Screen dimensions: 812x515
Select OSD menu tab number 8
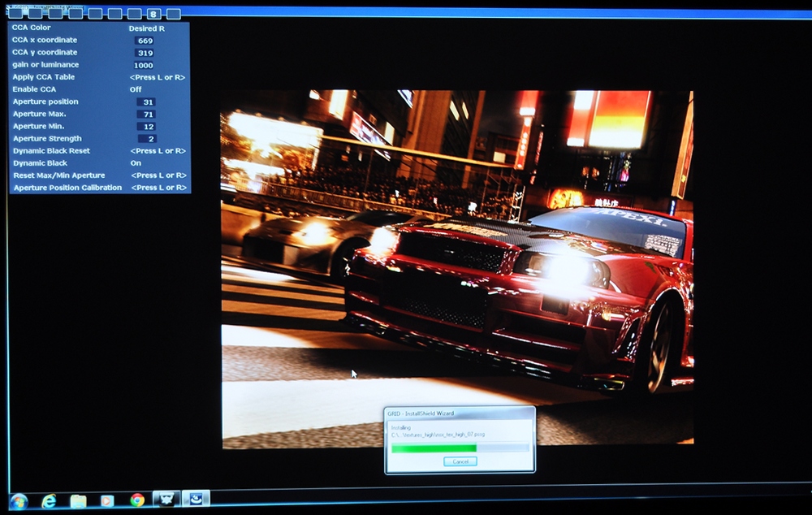(x=153, y=14)
